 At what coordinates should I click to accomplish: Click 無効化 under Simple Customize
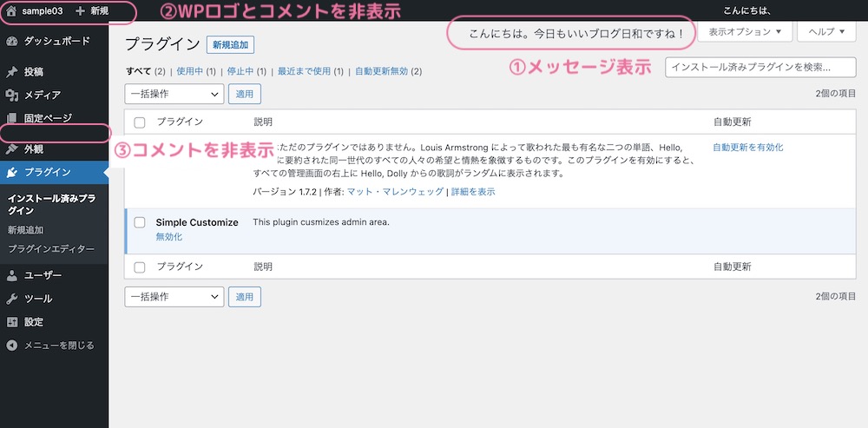click(169, 237)
